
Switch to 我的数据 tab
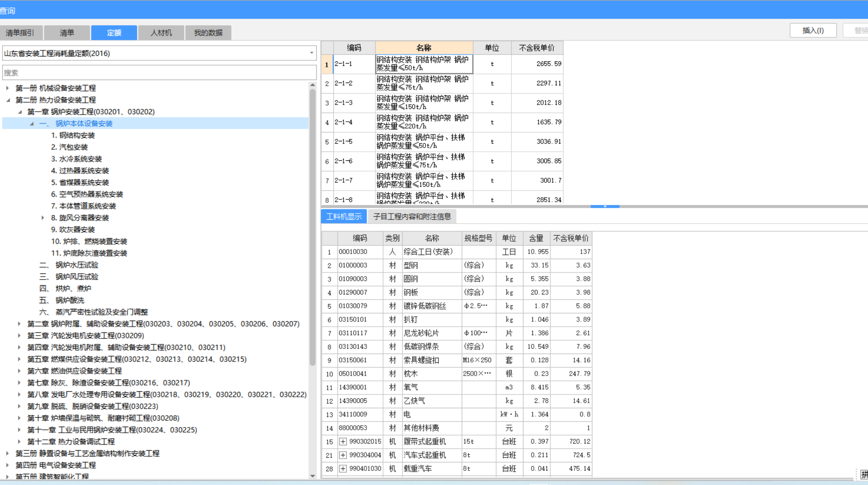click(208, 33)
